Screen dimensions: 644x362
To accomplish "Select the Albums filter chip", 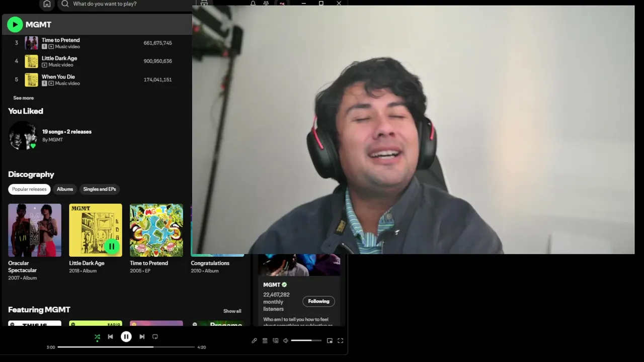I will click(65, 189).
